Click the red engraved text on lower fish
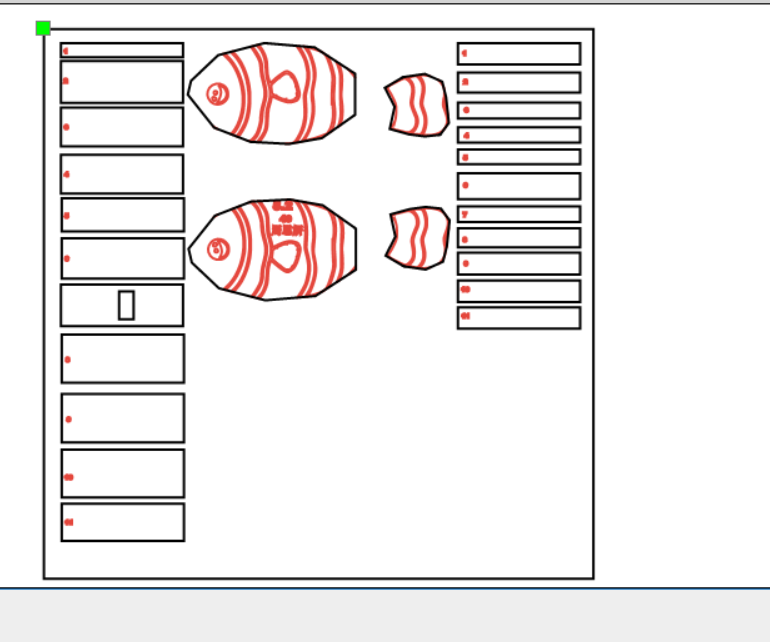The width and height of the screenshot is (770, 642). pyautogui.click(x=287, y=218)
